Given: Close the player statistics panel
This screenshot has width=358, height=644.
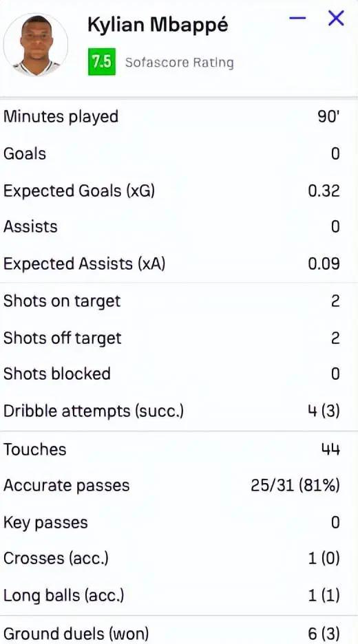Looking at the screenshot, I should [336, 18].
